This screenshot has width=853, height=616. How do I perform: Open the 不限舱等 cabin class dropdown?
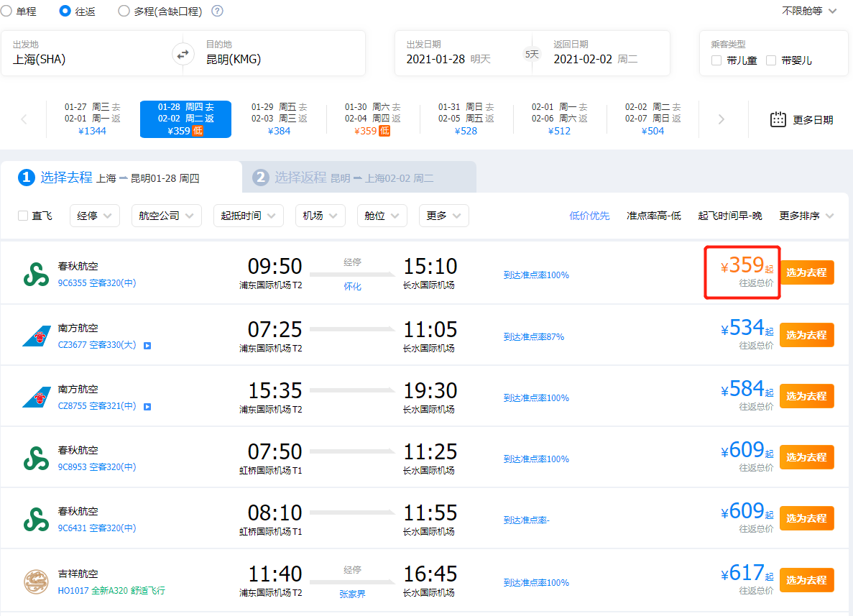(809, 12)
